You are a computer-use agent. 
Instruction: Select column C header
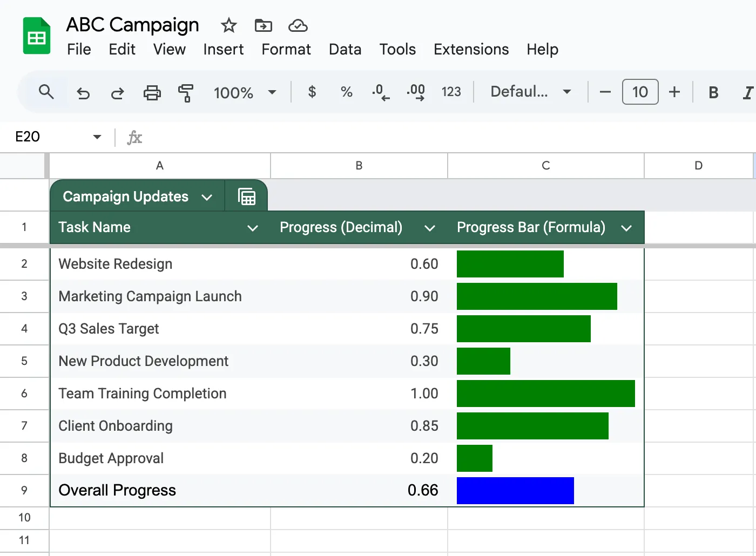546,166
